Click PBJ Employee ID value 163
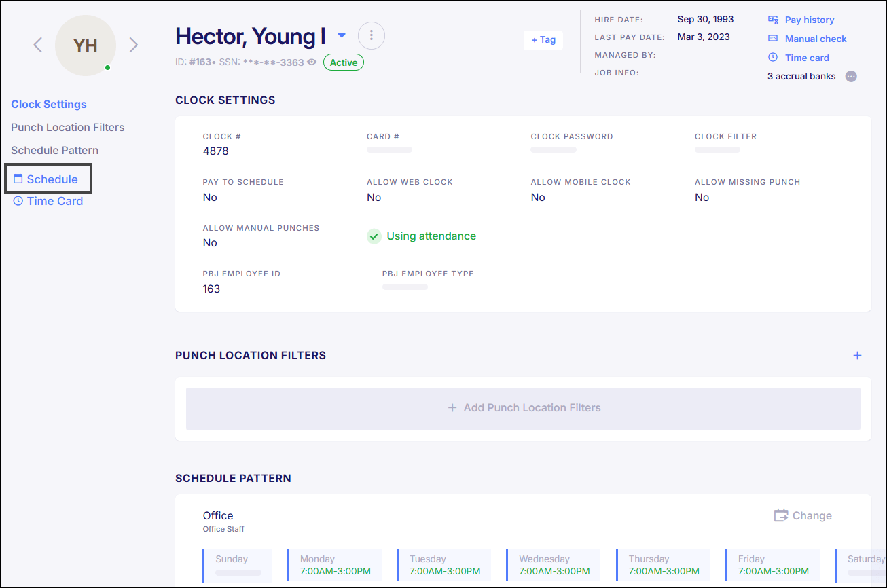The width and height of the screenshot is (887, 588). point(211,289)
